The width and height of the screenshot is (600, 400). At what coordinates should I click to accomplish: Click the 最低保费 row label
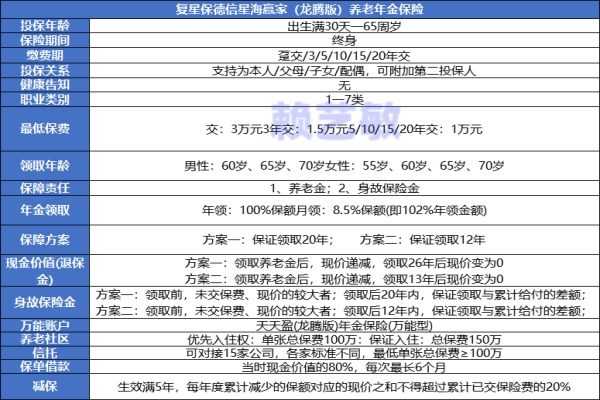45,128
